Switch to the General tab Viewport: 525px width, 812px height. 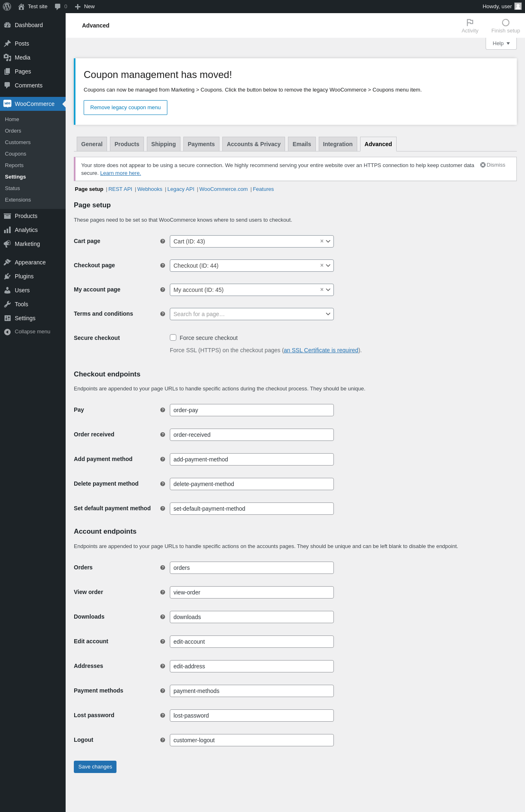(92, 144)
